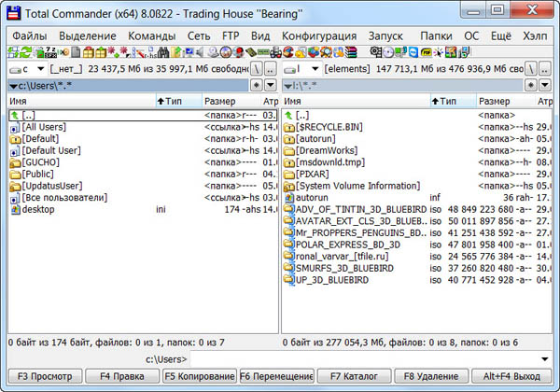This screenshot has height=392, width=560.
Task: Sort left panel by Размер column header
Action: 220,100
